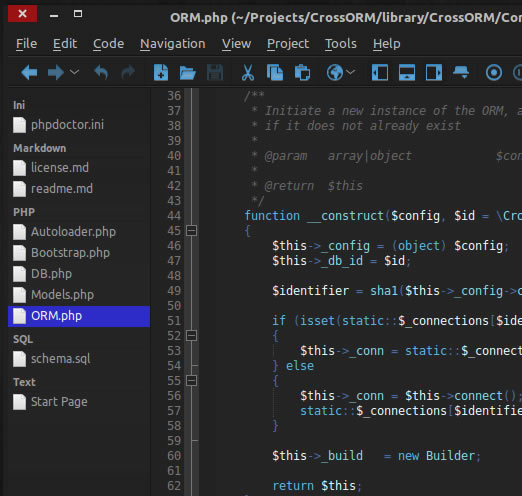522x496 pixels.
Task: Select Models.php in the file list
Action: tap(79, 295)
